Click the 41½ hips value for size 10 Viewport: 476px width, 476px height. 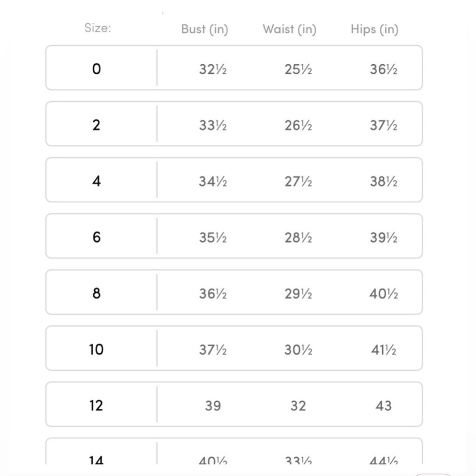[x=384, y=350]
